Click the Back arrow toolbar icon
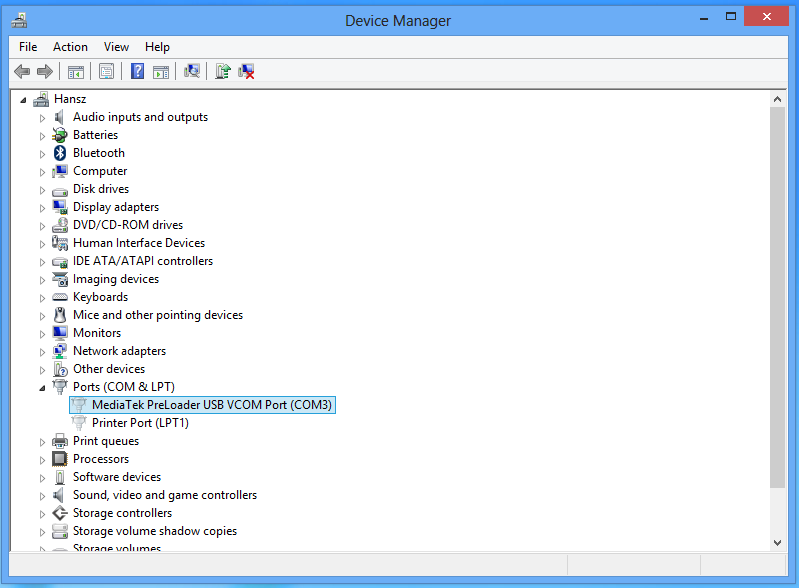799x588 pixels. coord(22,71)
